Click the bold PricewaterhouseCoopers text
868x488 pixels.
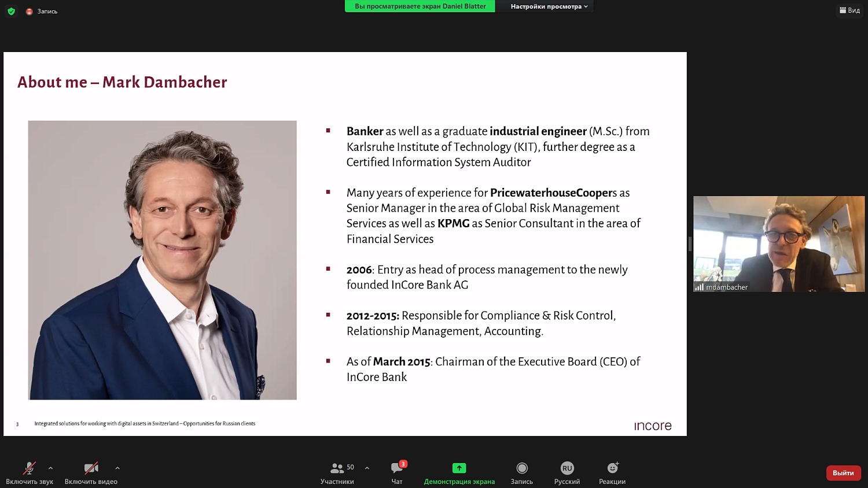[x=553, y=193]
